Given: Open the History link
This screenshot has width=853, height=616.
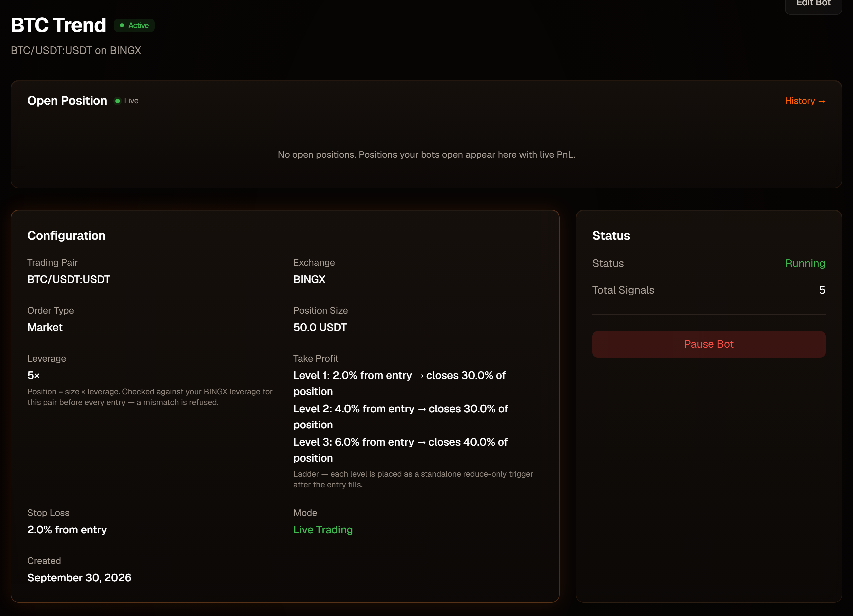Looking at the screenshot, I should tap(805, 101).
